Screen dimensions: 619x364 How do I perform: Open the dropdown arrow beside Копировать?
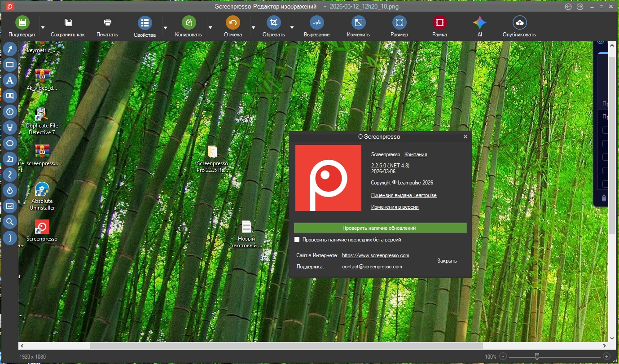tap(210, 28)
